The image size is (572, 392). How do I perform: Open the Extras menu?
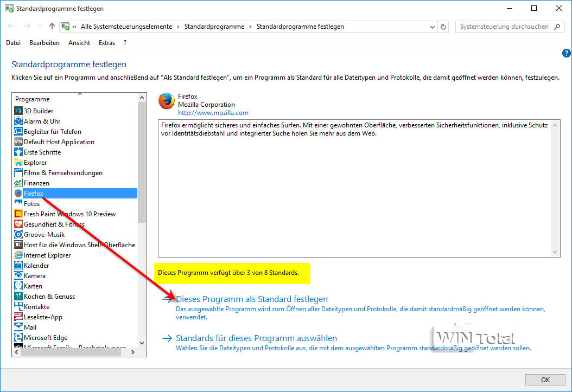click(x=106, y=43)
